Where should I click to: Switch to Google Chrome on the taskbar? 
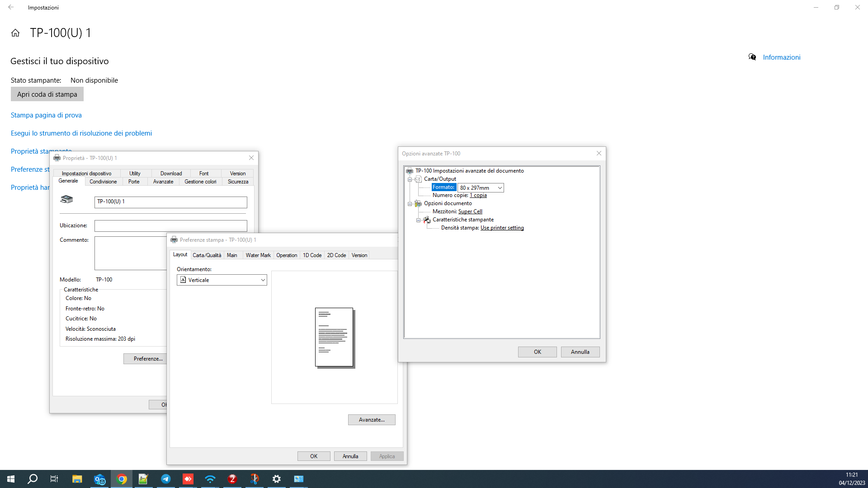pos(122,479)
